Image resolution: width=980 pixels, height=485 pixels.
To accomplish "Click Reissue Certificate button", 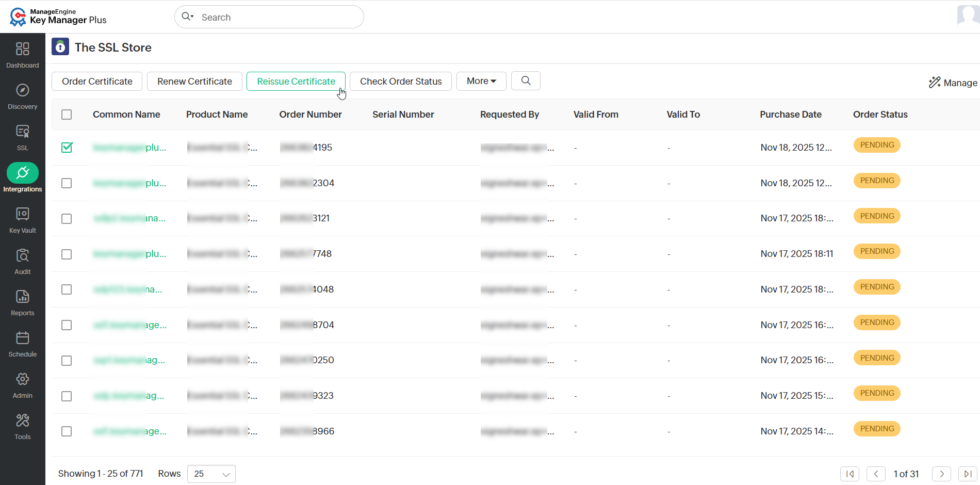I will [296, 81].
